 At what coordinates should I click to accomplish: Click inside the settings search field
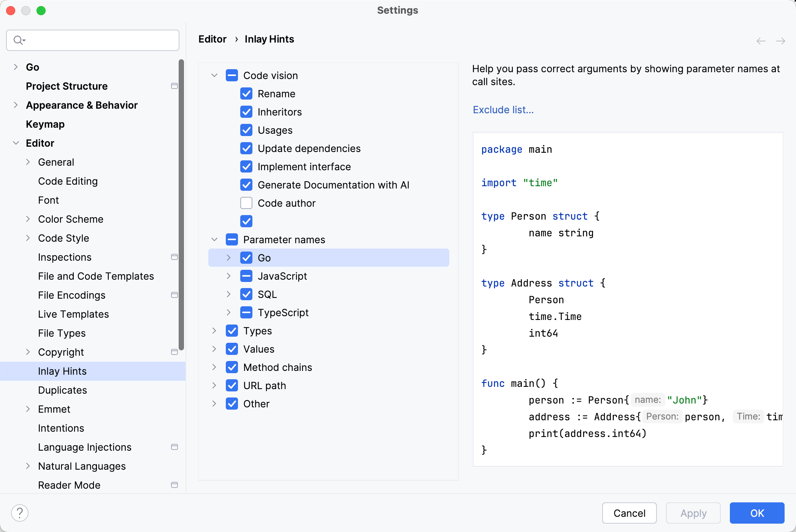95,40
